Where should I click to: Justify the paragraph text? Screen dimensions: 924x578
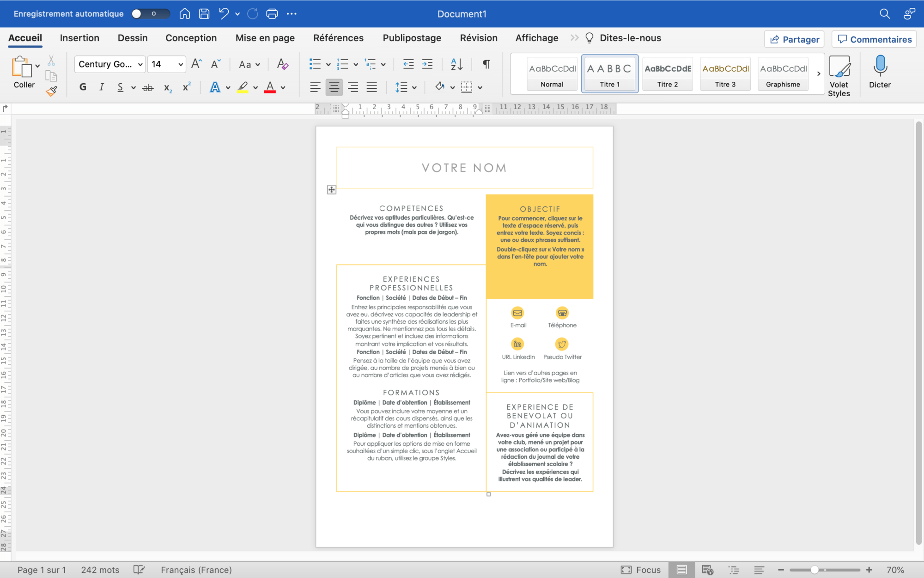coord(372,87)
